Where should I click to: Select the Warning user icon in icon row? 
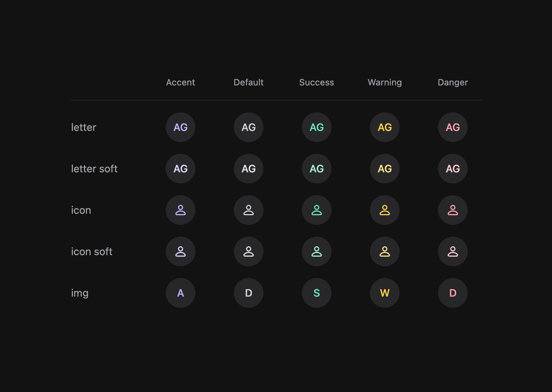385,210
